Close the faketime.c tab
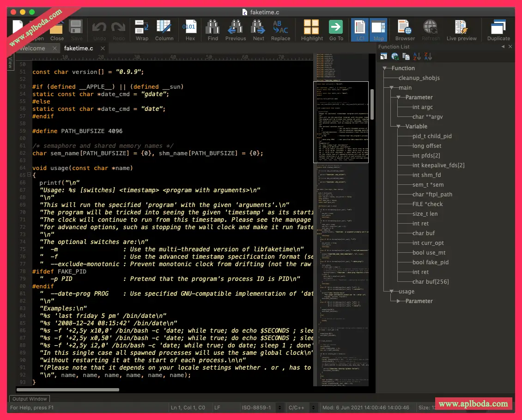This screenshot has width=522, height=420. click(103, 49)
